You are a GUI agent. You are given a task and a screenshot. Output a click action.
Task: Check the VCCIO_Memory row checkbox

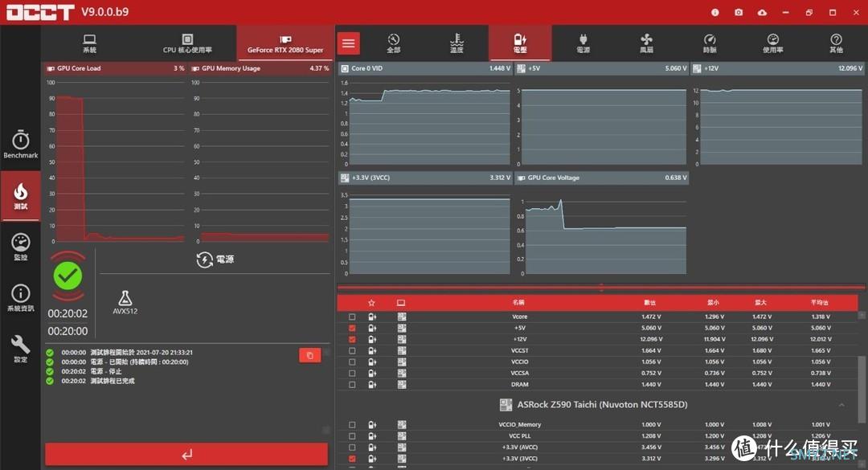352,424
